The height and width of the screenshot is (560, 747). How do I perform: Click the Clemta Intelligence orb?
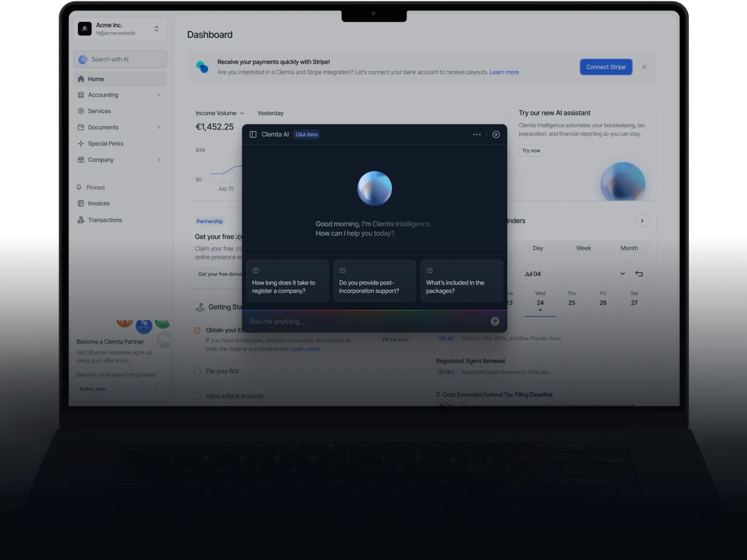(x=374, y=189)
